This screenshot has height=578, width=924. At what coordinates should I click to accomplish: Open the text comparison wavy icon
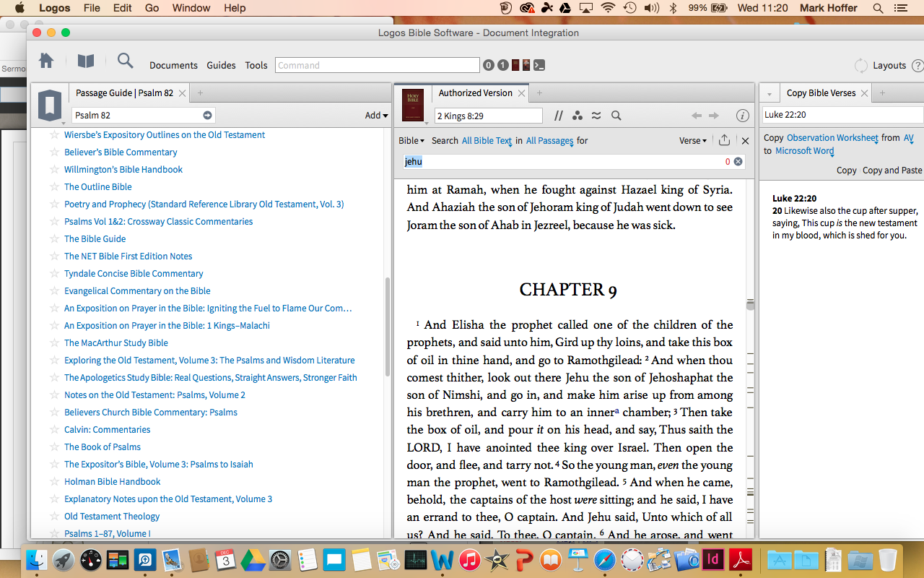pos(596,116)
